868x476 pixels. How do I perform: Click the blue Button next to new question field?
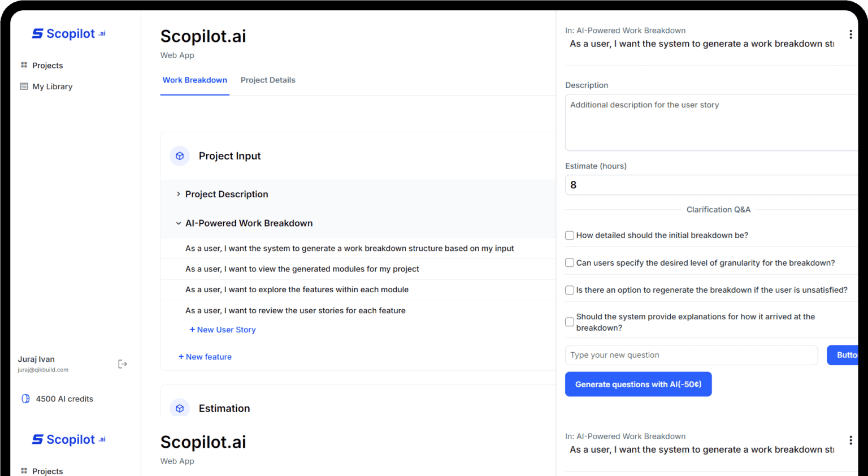pyautogui.click(x=843, y=355)
